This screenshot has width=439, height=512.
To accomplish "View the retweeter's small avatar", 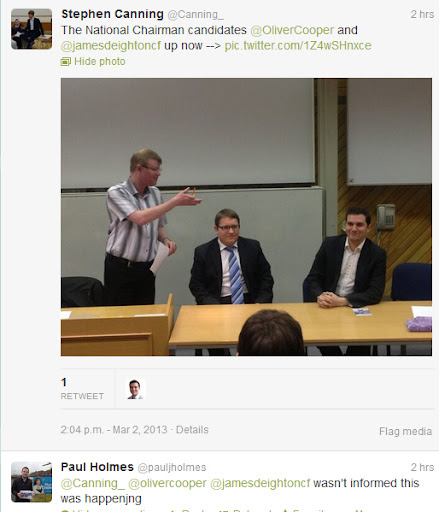I will [135, 389].
